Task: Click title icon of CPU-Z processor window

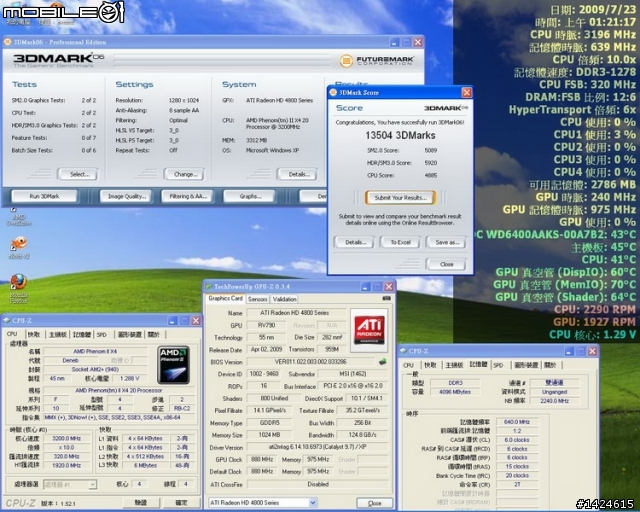Action: click(x=7, y=321)
